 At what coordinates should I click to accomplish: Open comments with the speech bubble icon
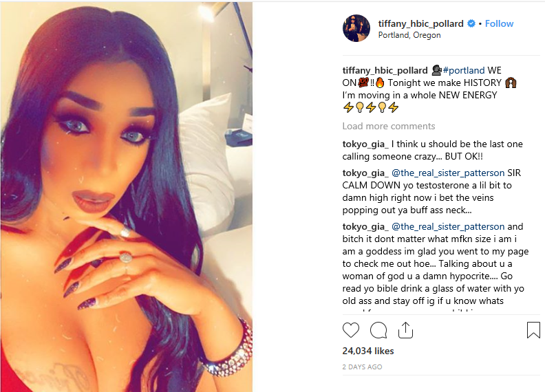[x=378, y=330]
